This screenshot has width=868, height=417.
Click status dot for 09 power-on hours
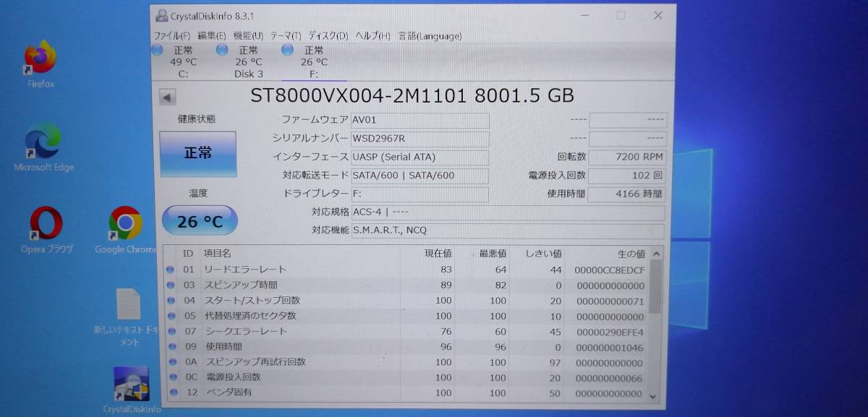click(171, 347)
